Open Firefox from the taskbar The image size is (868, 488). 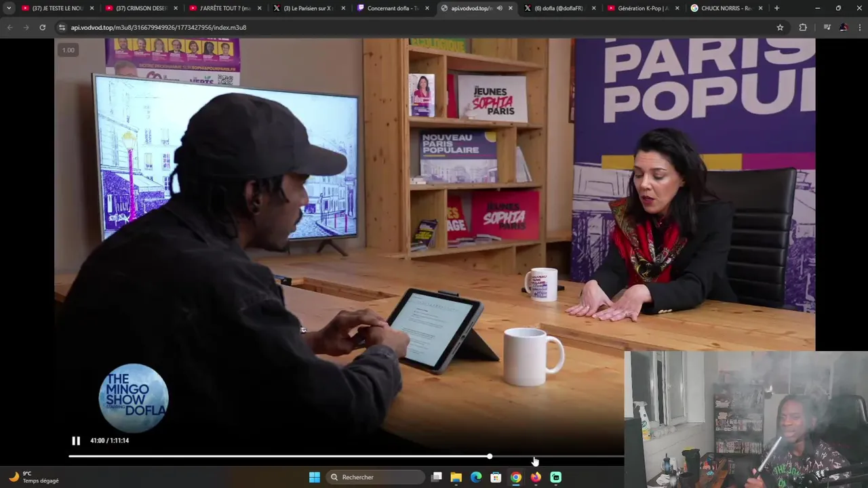(x=536, y=477)
